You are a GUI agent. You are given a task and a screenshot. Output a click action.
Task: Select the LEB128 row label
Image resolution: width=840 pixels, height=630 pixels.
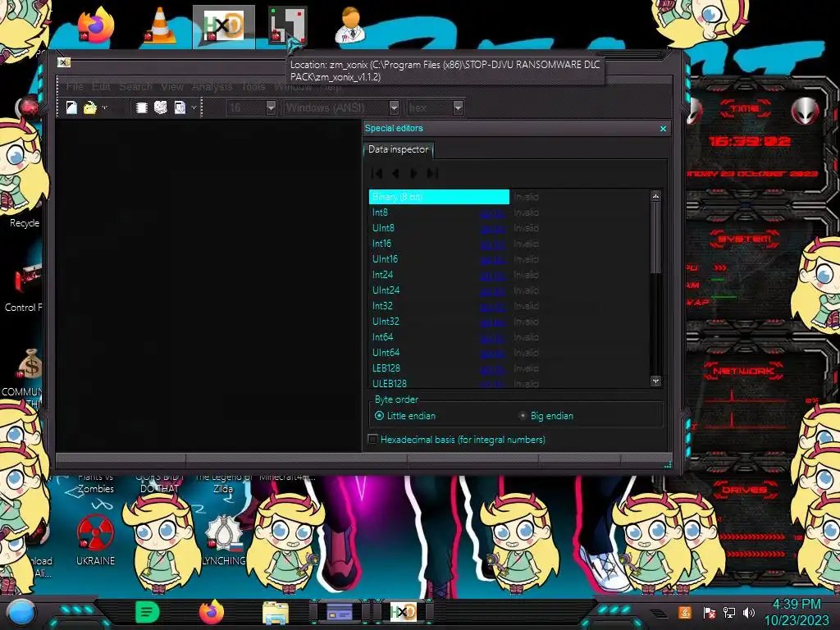click(x=386, y=368)
